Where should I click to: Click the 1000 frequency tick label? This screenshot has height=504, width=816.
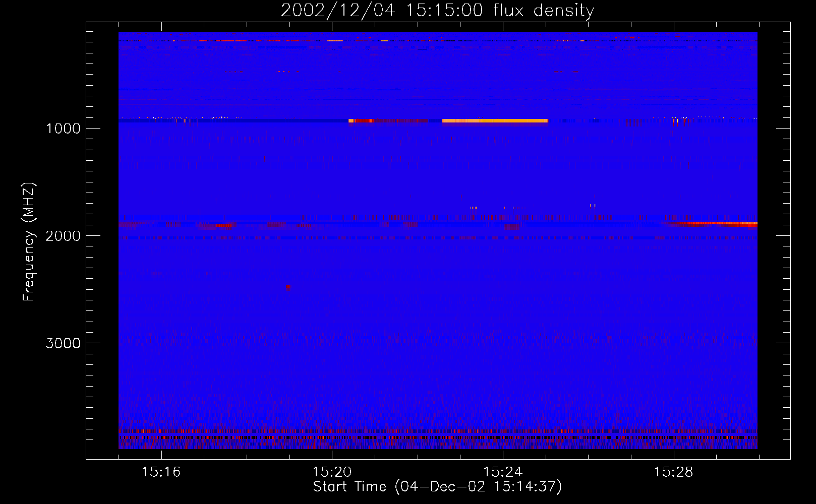coord(64,129)
